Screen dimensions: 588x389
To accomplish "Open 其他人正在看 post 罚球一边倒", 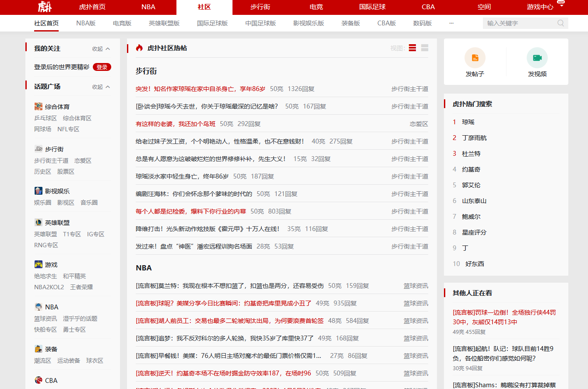I will (504, 317).
